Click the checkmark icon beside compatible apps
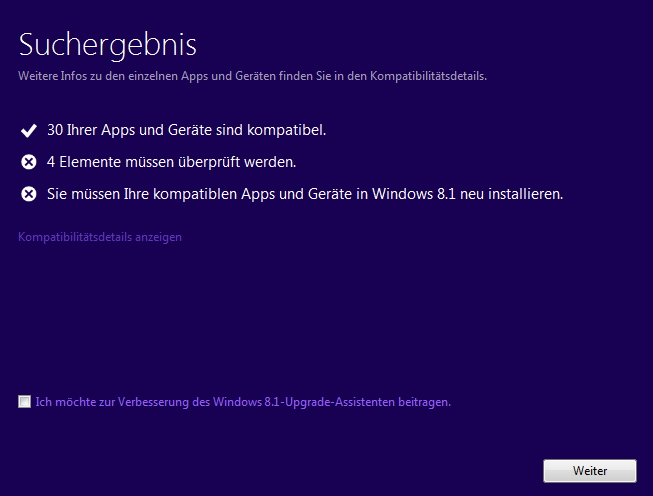 [29, 130]
